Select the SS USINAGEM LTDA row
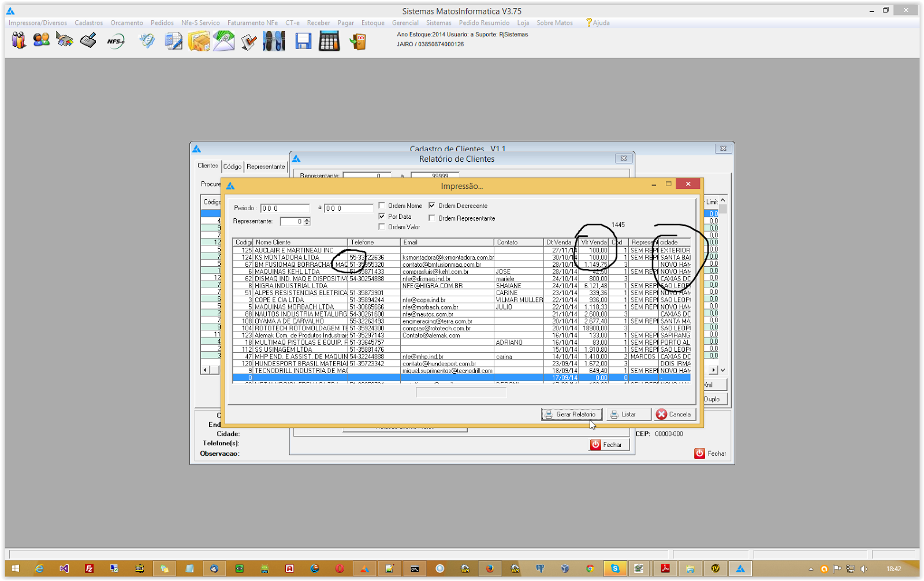 pyautogui.click(x=461, y=349)
